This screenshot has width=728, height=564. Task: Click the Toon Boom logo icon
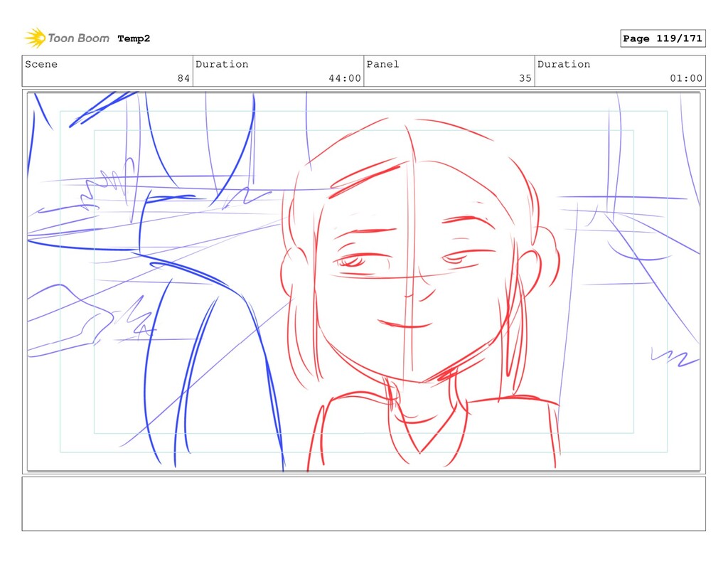click(x=35, y=38)
